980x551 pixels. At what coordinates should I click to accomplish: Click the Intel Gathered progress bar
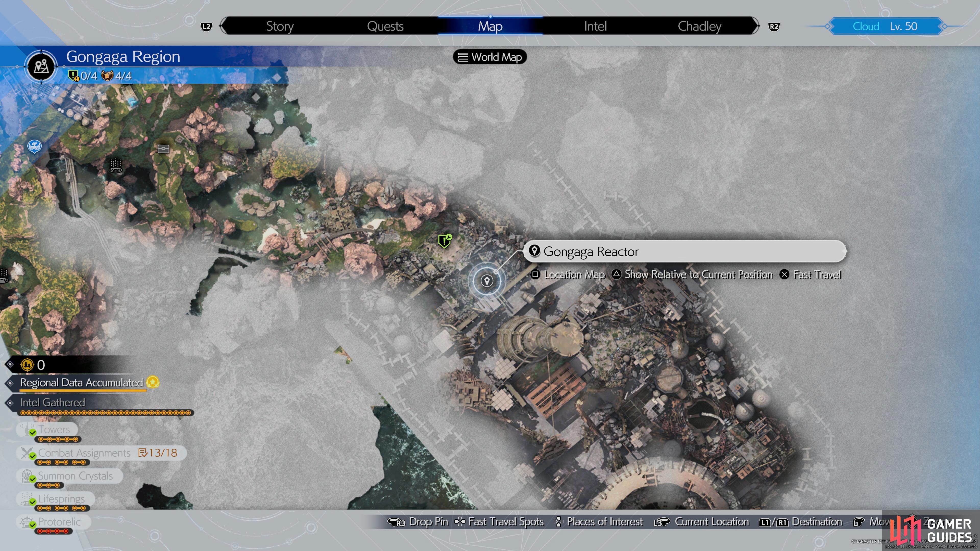click(105, 412)
